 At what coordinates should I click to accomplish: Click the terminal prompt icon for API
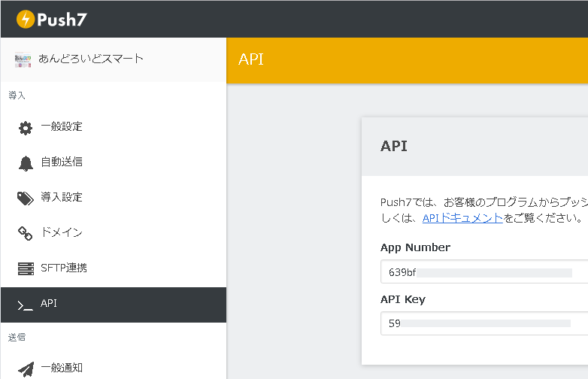click(x=25, y=305)
